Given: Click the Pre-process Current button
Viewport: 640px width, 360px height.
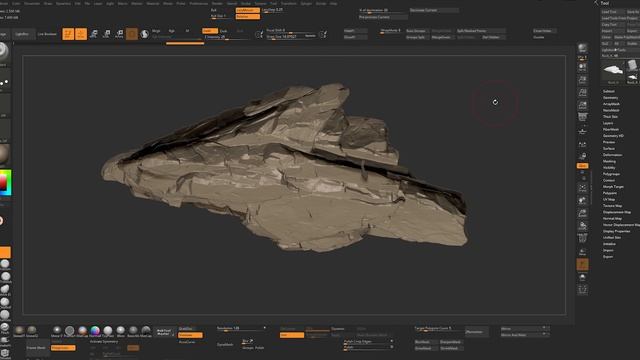Looking at the screenshot, I should [x=383, y=17].
